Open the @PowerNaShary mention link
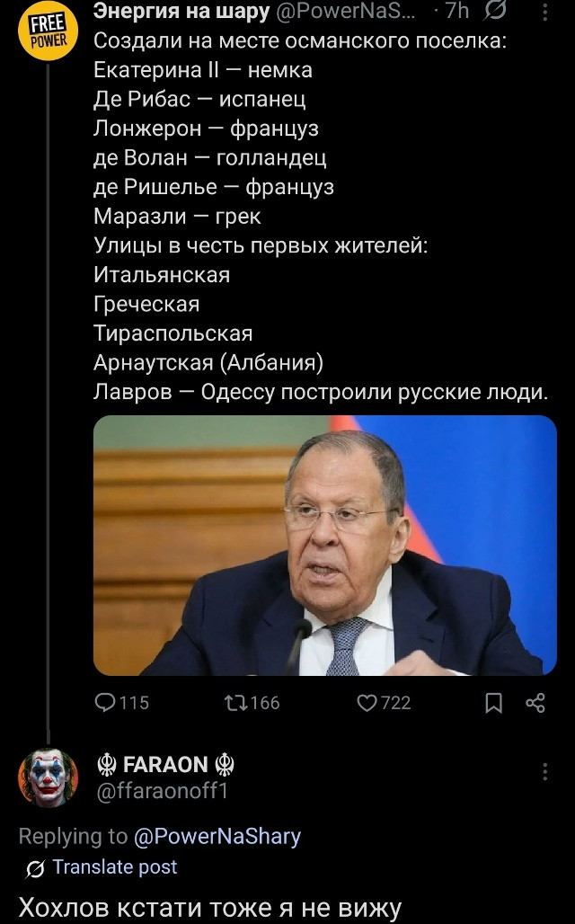This screenshot has width=575, height=924. pos(217,837)
